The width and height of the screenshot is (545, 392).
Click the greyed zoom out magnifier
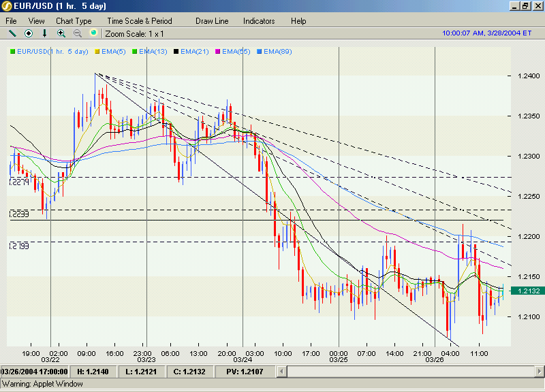[78, 33]
